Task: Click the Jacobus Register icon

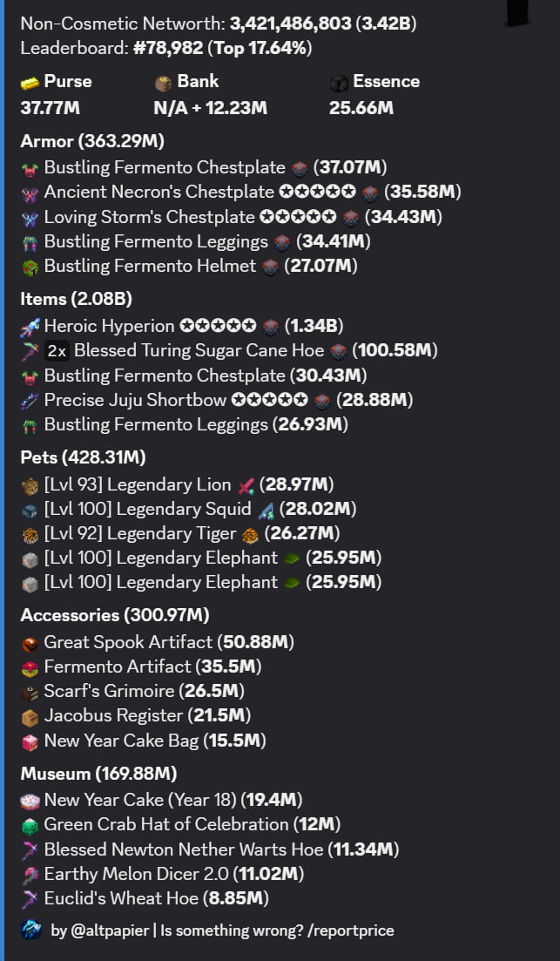Action: [30, 716]
